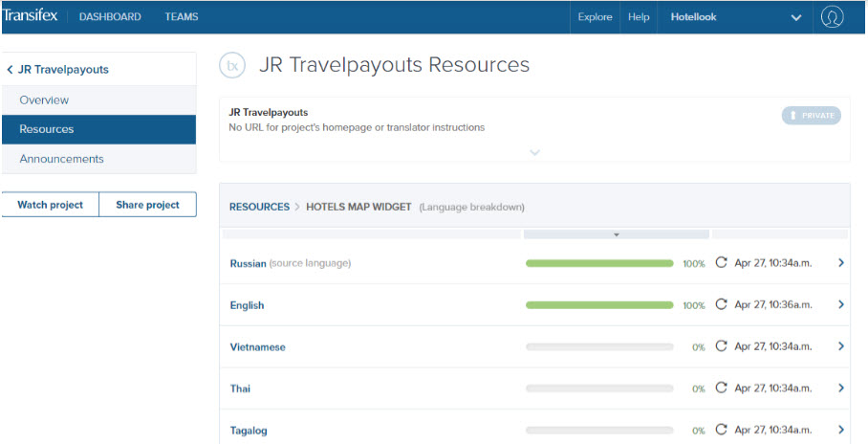This screenshot has height=444, width=868.
Task: Click the Russian 100% progress bar
Action: (599, 263)
